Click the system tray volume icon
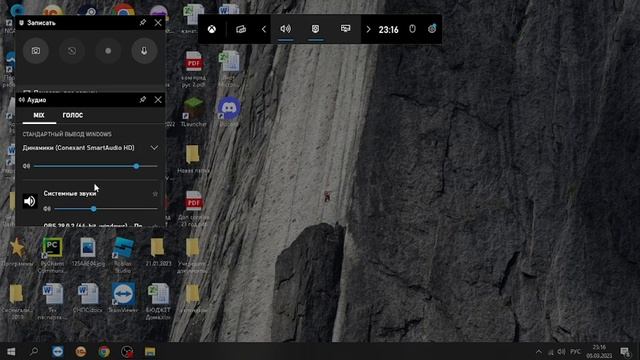Screen dimensions: 640x360 562,351
